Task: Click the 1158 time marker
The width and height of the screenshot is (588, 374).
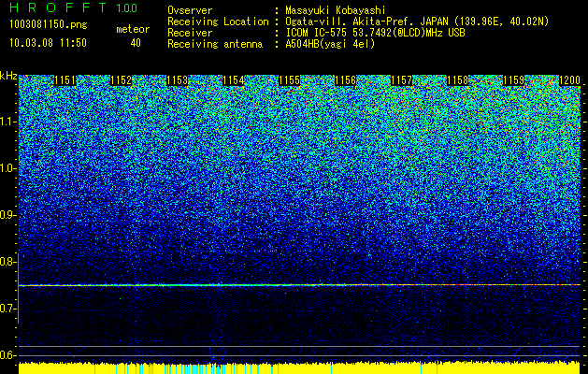Action: 457,80
